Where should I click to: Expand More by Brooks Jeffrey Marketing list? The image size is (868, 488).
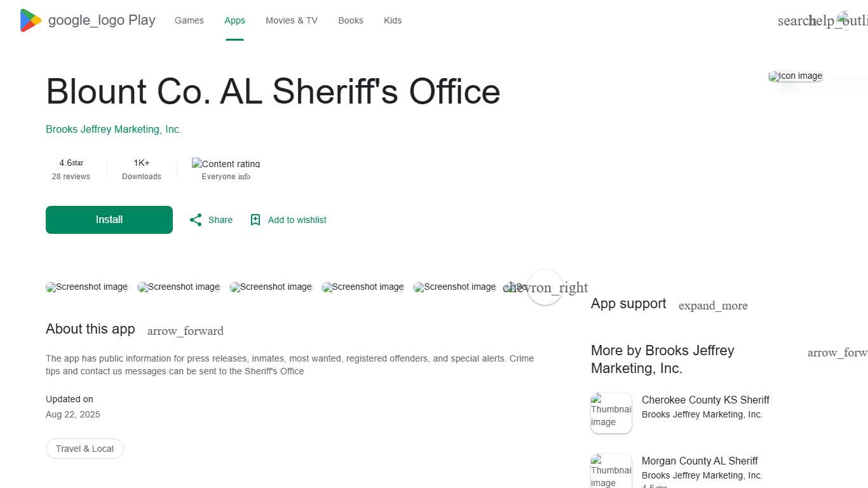tap(837, 353)
